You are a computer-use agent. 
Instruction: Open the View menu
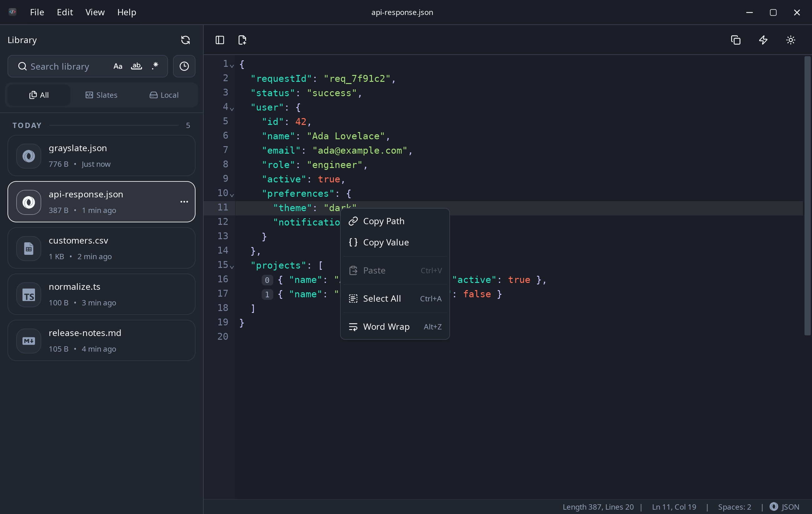[95, 12]
